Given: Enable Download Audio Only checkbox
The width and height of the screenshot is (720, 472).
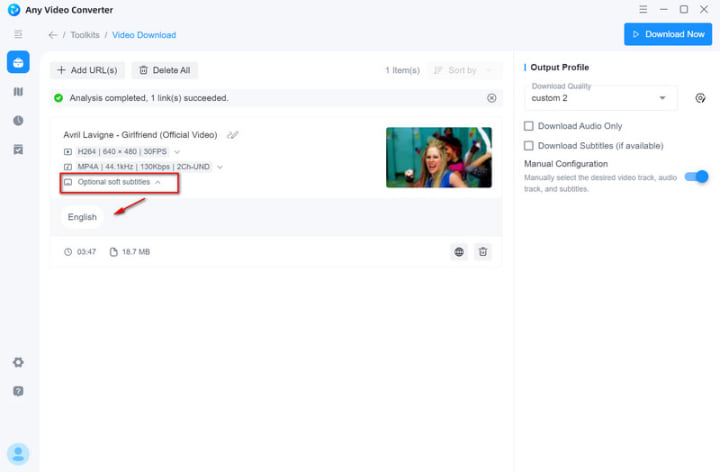Looking at the screenshot, I should (529, 126).
